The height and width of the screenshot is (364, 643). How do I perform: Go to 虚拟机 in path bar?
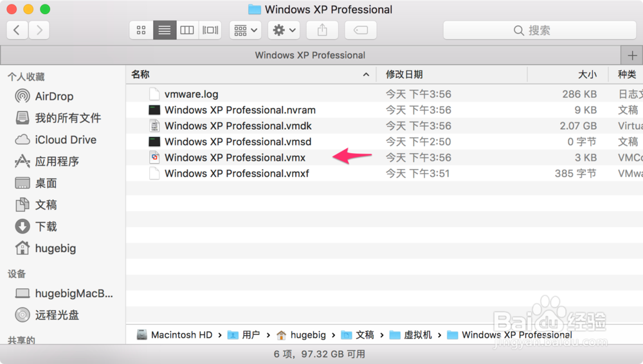[411, 335]
